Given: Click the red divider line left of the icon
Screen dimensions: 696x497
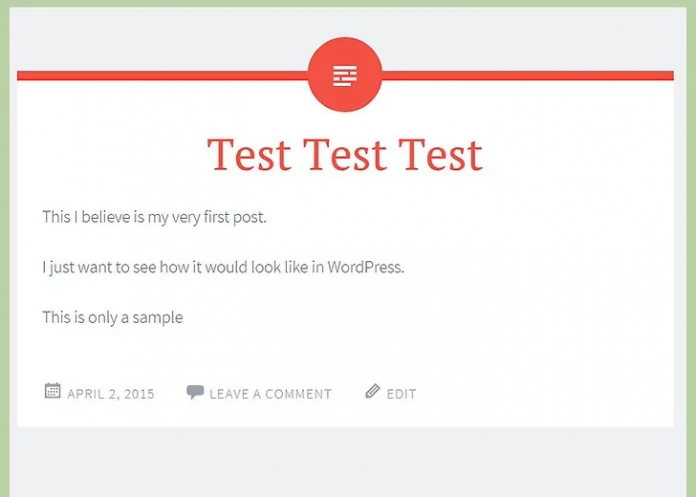Looking at the screenshot, I should pos(160,75).
